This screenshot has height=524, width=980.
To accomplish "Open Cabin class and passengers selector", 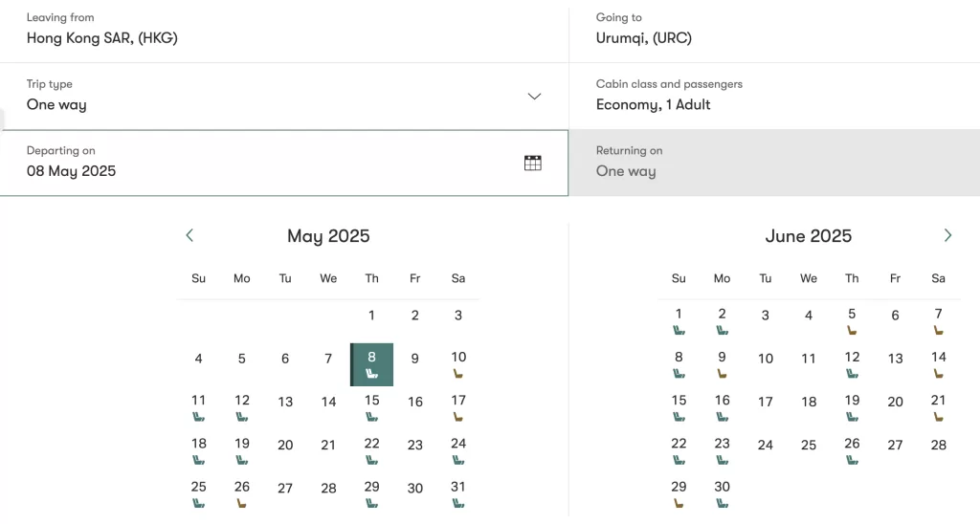I will coord(774,97).
